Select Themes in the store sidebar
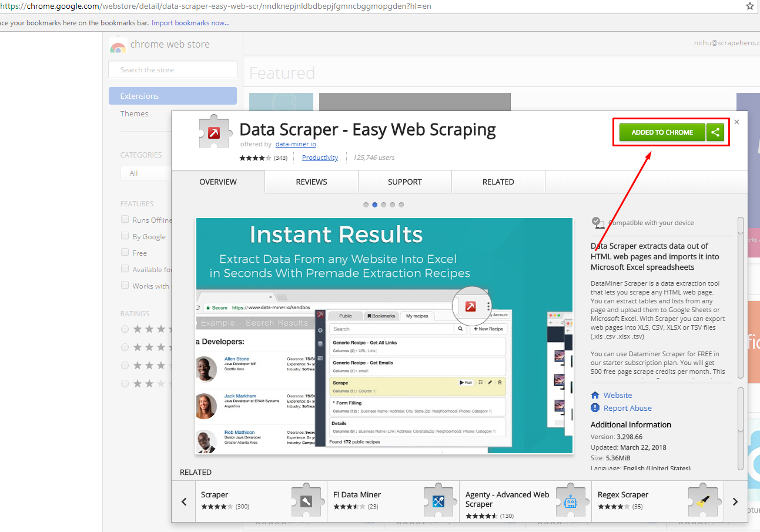This screenshot has height=532, width=760. click(135, 113)
